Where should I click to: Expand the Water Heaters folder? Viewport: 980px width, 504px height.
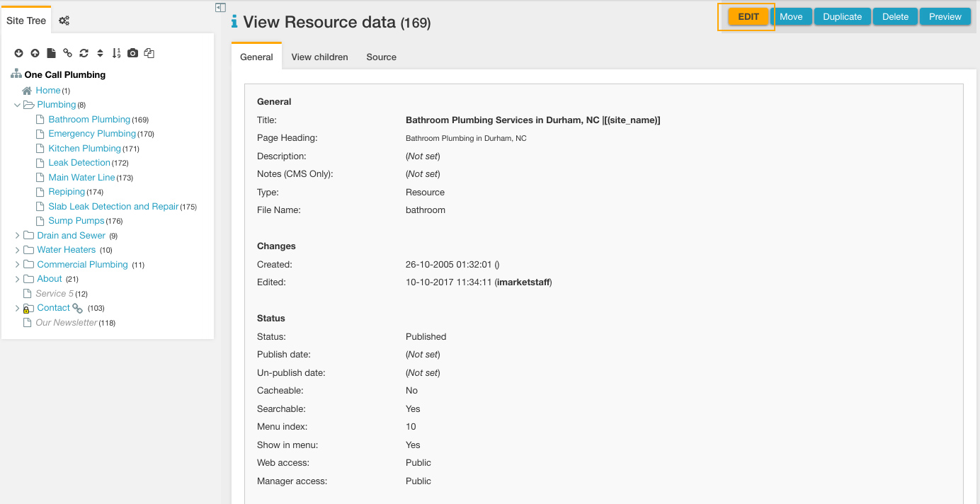18,250
